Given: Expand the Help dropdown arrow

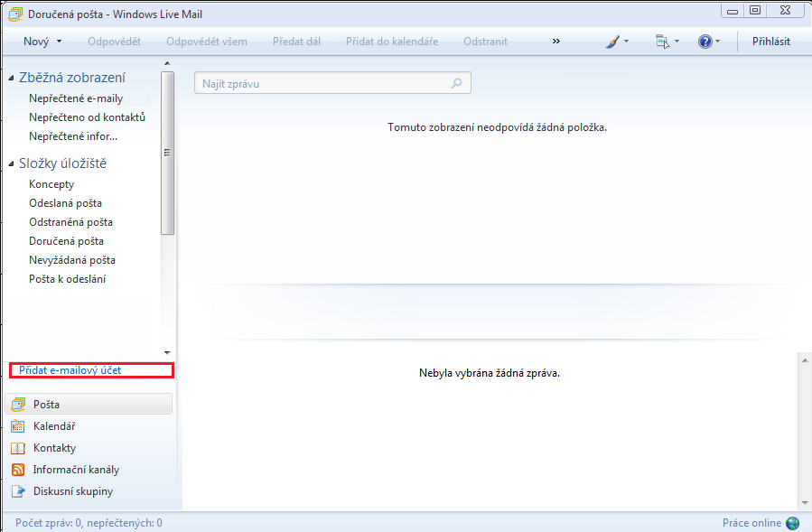Looking at the screenshot, I should [x=718, y=42].
